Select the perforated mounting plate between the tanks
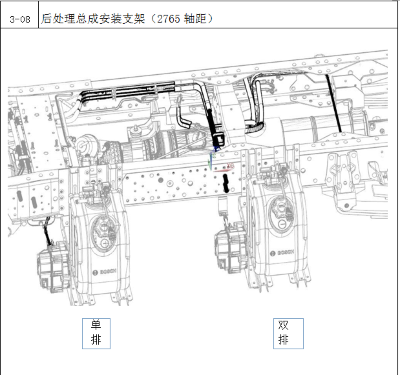This screenshot has width=400, height=375. pos(184,183)
